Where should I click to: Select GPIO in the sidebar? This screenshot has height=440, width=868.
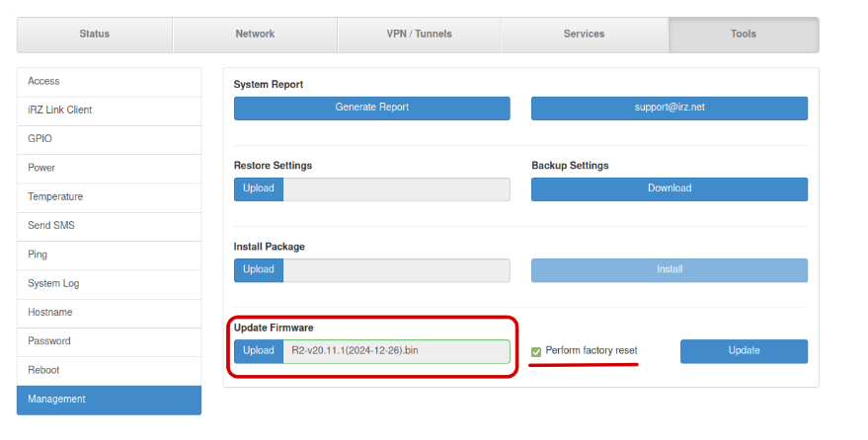coord(109,139)
